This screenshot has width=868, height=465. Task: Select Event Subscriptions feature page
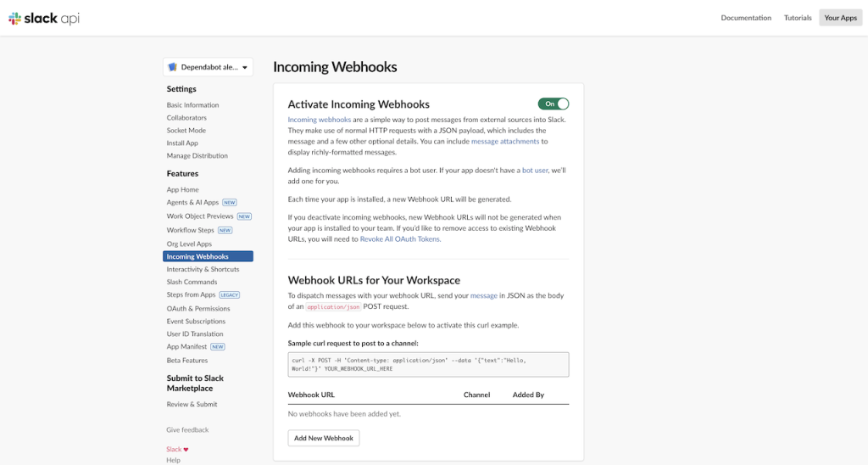coord(196,322)
